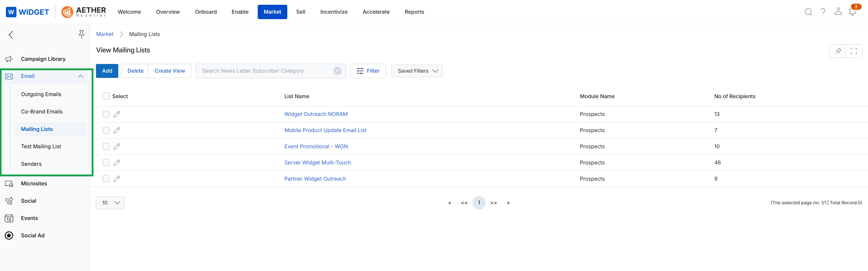Open the Event Promotional - WGN link
868x271 pixels.
[x=316, y=147]
